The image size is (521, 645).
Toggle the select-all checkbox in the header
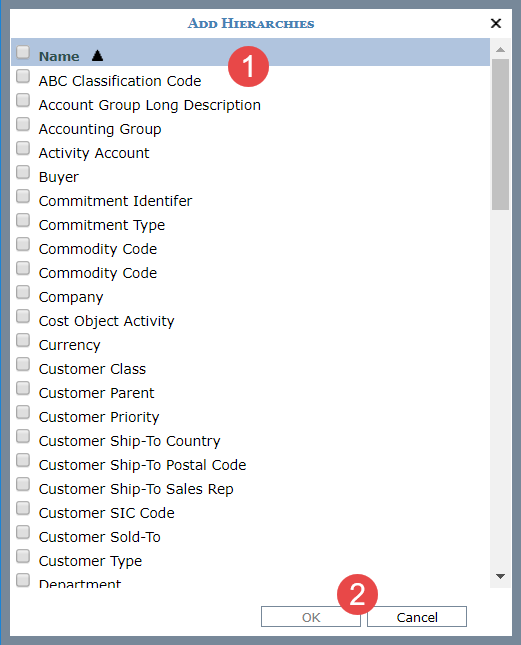[x=23, y=52]
